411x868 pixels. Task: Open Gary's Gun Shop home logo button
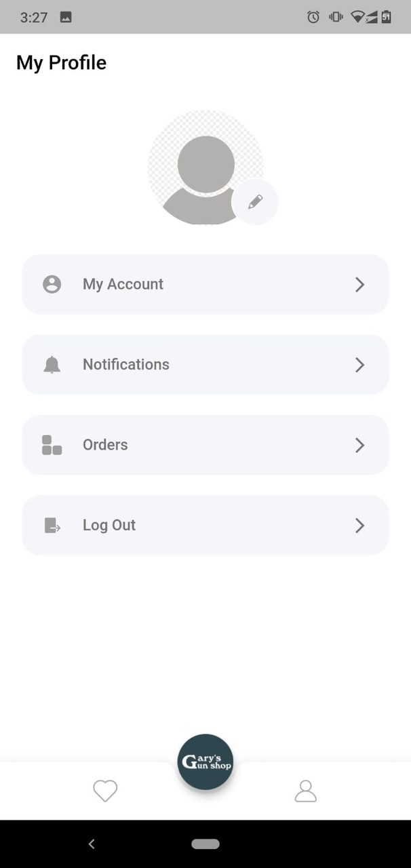(206, 762)
